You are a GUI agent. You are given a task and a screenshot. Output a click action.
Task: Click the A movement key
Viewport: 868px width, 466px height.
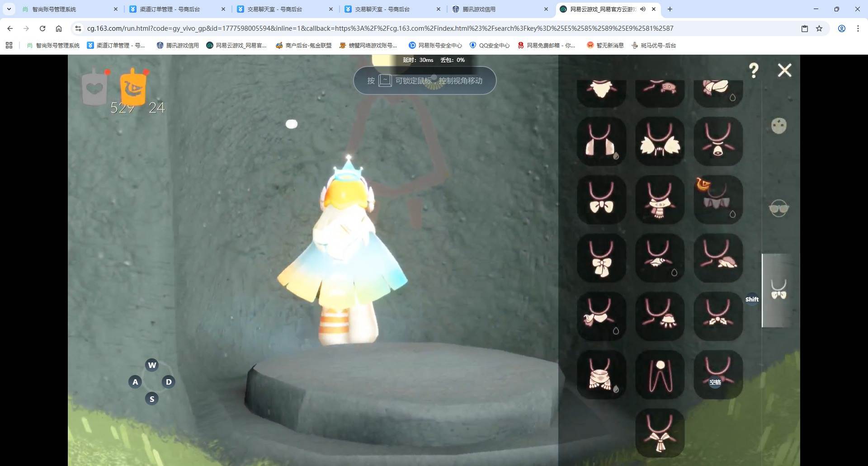point(135,382)
